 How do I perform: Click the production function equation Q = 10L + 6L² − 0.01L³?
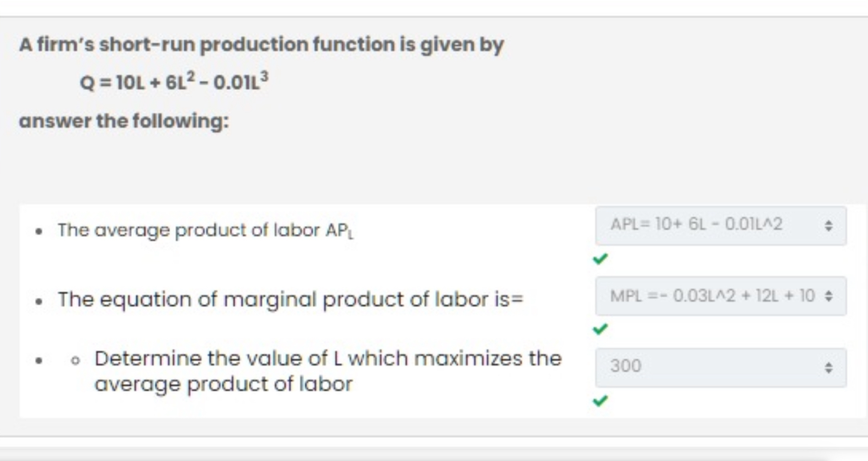pyautogui.click(x=173, y=82)
